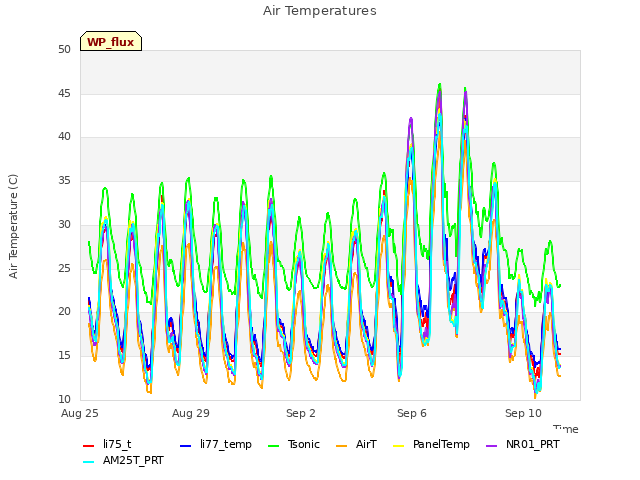Click the 35 y-axis tick label

click(64, 181)
